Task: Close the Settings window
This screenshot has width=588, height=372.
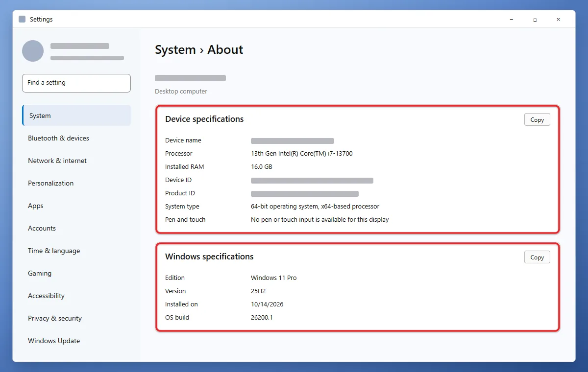Action: click(x=558, y=20)
